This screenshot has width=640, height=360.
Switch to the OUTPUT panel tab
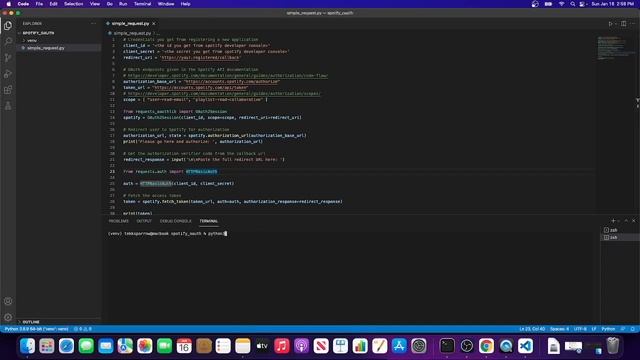144,221
